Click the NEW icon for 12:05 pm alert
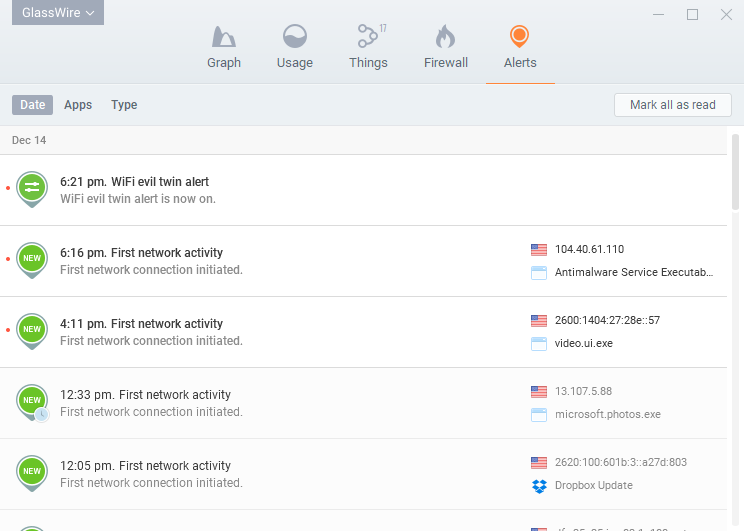 pos(32,473)
